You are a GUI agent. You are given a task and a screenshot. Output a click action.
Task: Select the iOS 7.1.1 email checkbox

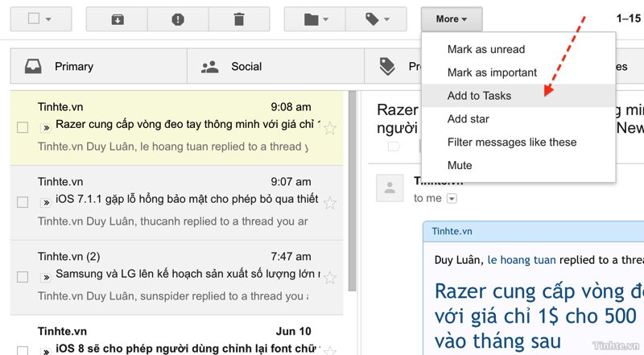[23, 202]
